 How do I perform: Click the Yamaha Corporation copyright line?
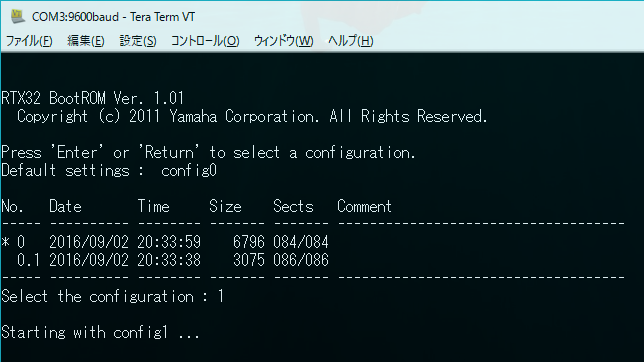pyautogui.click(x=252, y=117)
